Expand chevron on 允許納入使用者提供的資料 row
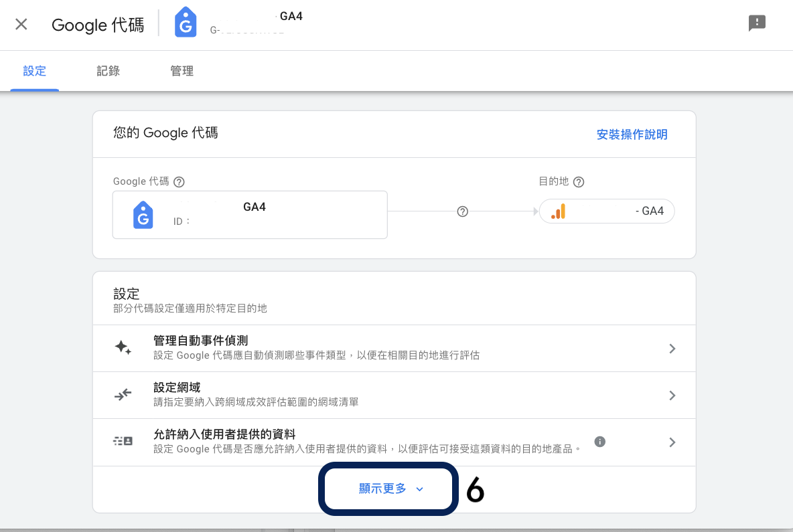 coord(672,442)
